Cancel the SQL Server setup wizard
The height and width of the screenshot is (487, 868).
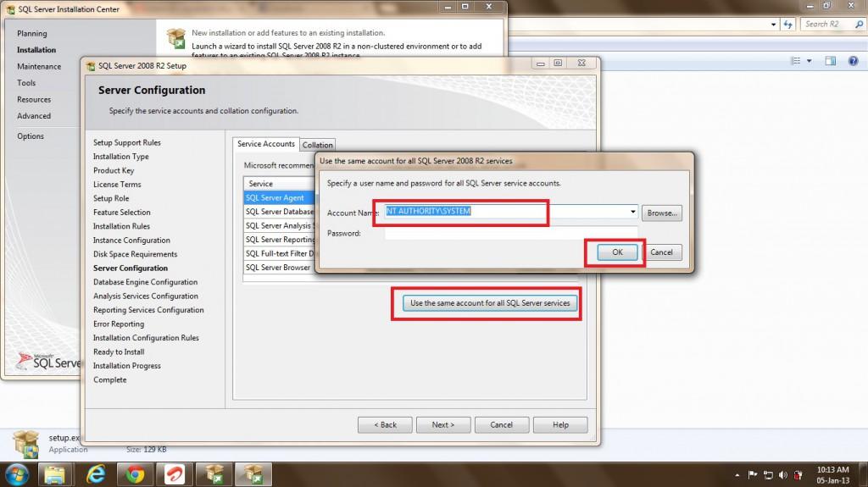point(502,425)
